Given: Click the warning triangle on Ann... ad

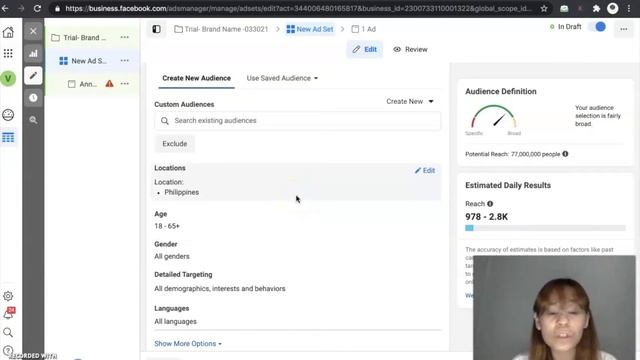Looking at the screenshot, I should point(109,84).
